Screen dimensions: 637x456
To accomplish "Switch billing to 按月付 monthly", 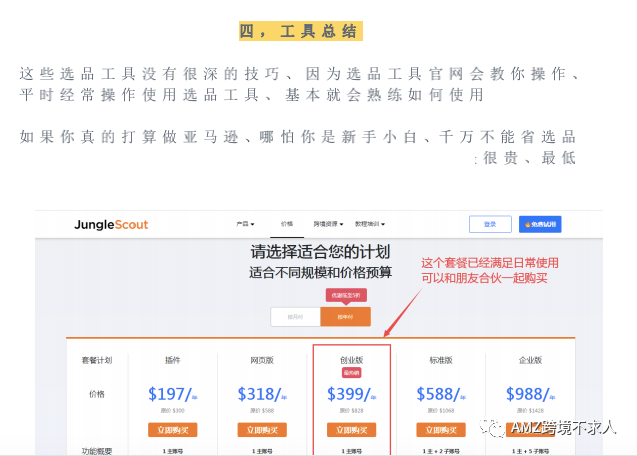I will 295,317.
